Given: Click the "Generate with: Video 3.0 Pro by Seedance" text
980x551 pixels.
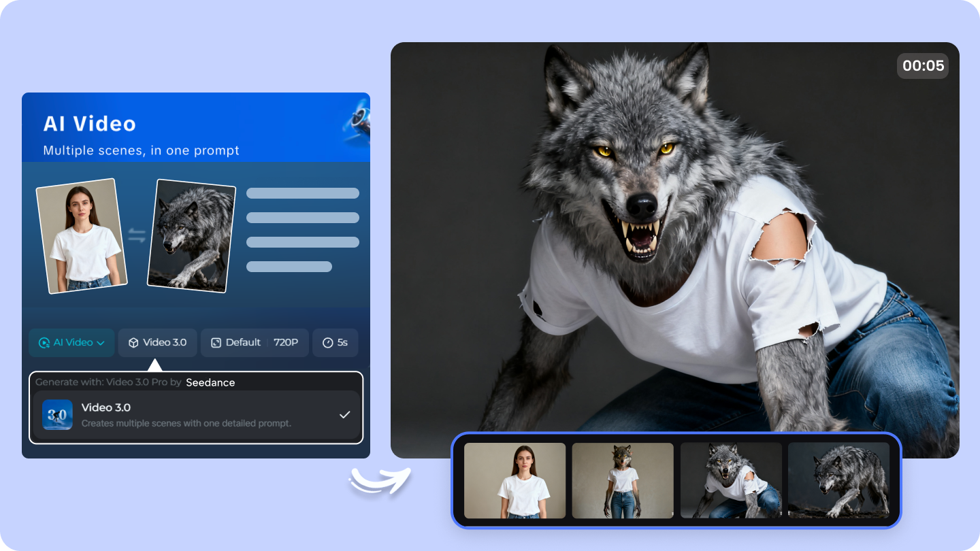Looking at the screenshot, I should [x=135, y=382].
